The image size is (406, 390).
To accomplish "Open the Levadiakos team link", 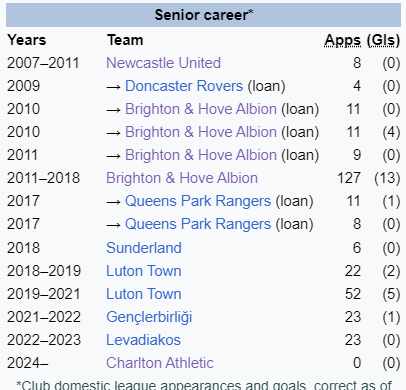I will point(144,340).
